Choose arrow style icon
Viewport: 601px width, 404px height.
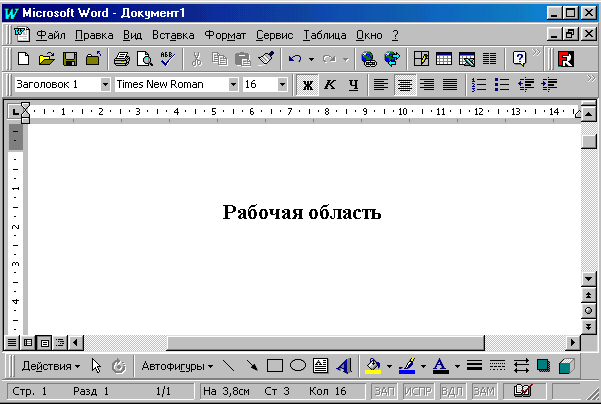[x=521, y=366]
